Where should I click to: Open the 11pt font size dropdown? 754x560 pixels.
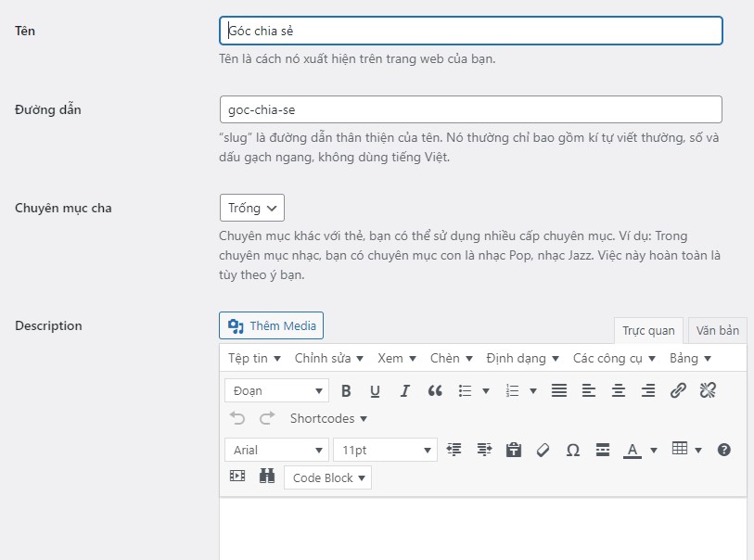(386, 450)
